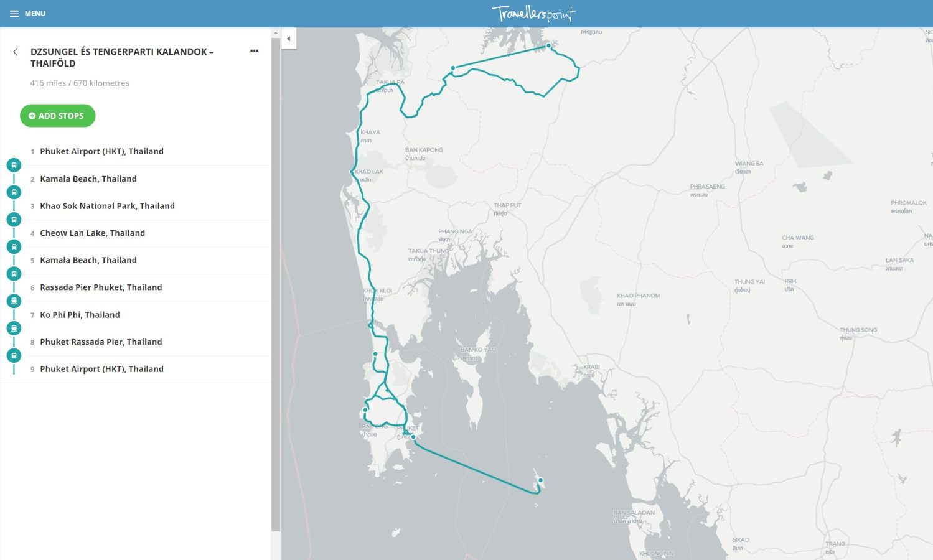Click ferry icon between Rassada Pier and Ko Phi Phi
Image resolution: width=933 pixels, height=560 pixels.
14,301
